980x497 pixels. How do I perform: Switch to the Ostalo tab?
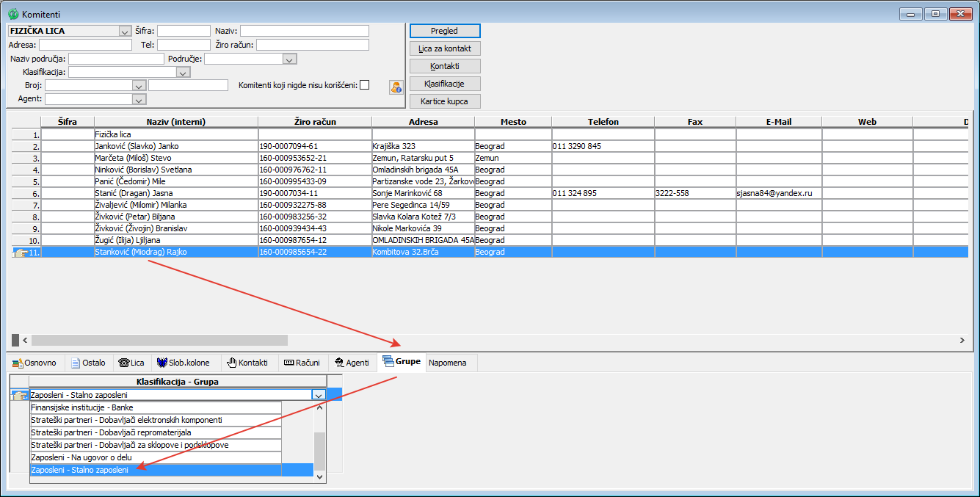[x=87, y=363]
